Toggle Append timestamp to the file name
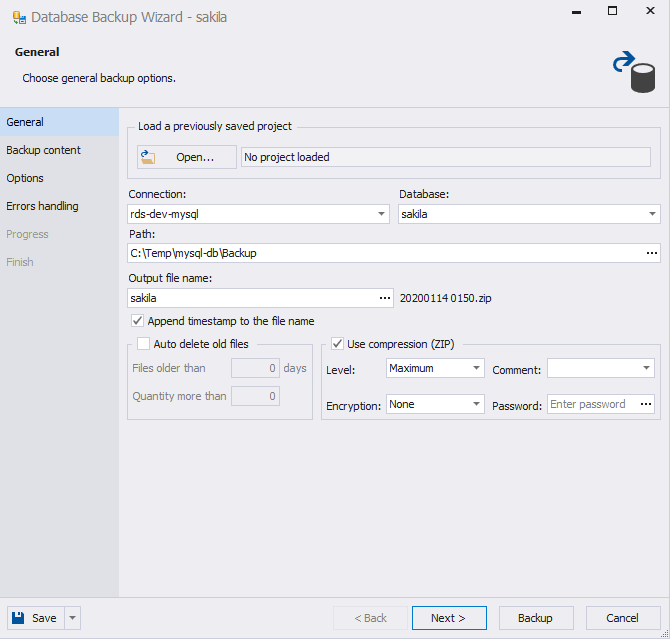Viewport: 672px width, 642px height. [x=138, y=321]
